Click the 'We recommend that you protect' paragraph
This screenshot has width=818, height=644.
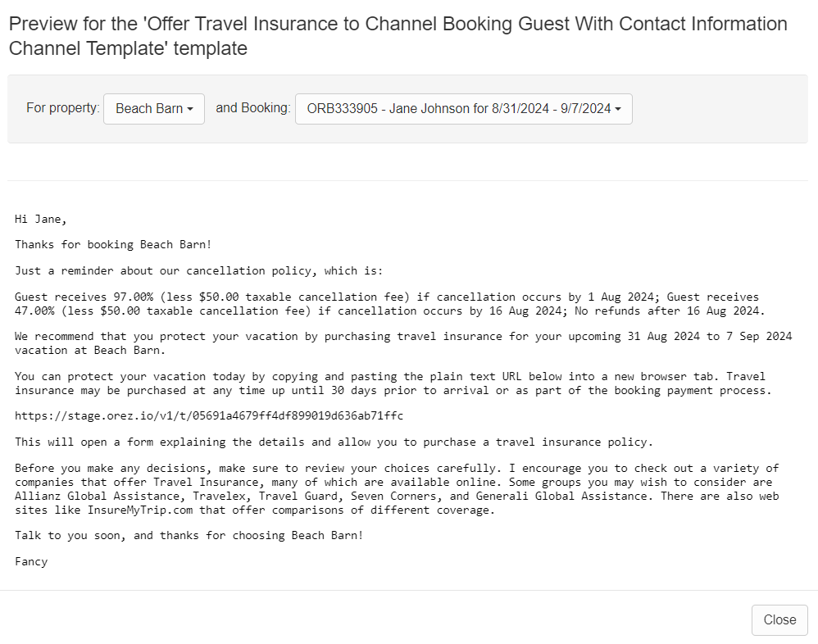403,343
